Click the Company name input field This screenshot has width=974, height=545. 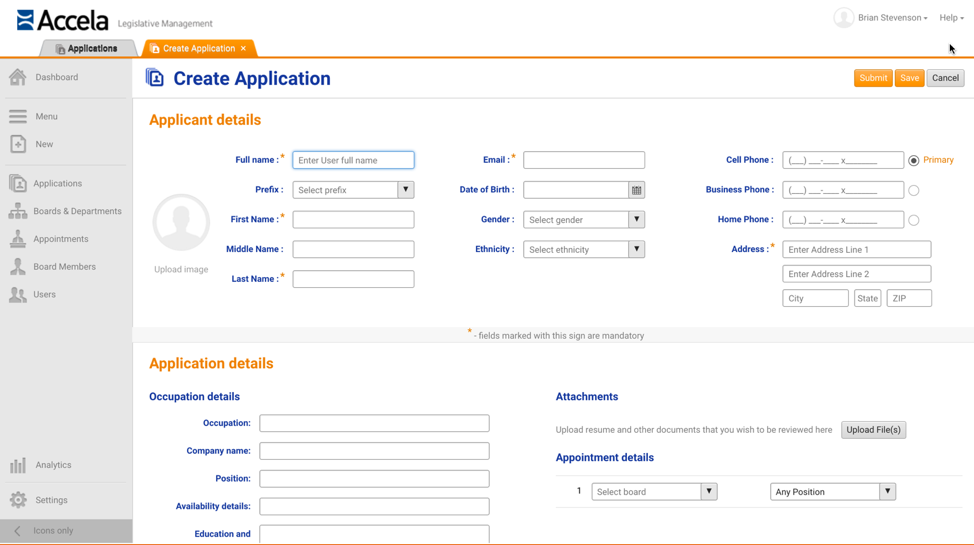coord(375,451)
